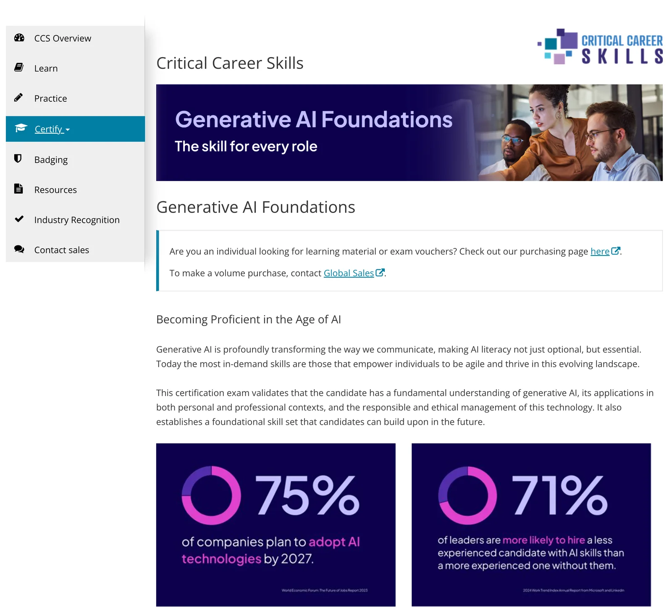672x616 pixels.
Task: Select the Contact sales sidebar entry
Action: click(x=61, y=249)
